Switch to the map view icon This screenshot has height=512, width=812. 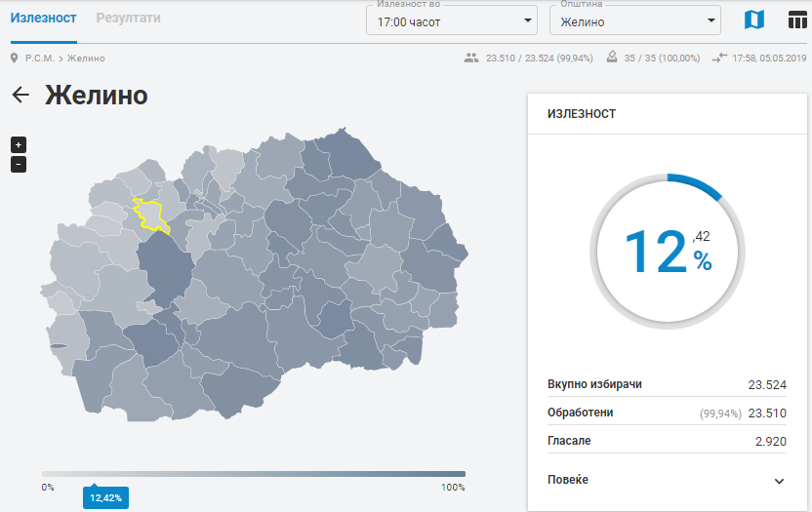[x=754, y=20]
